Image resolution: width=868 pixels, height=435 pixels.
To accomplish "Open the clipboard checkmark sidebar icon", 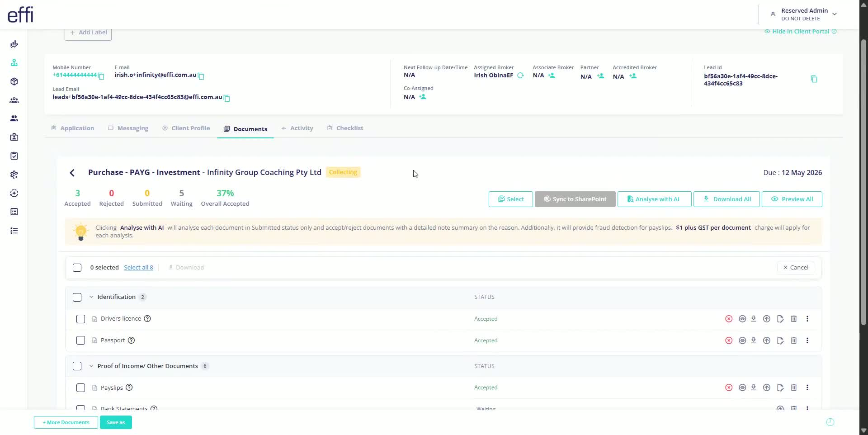I will click(x=14, y=156).
